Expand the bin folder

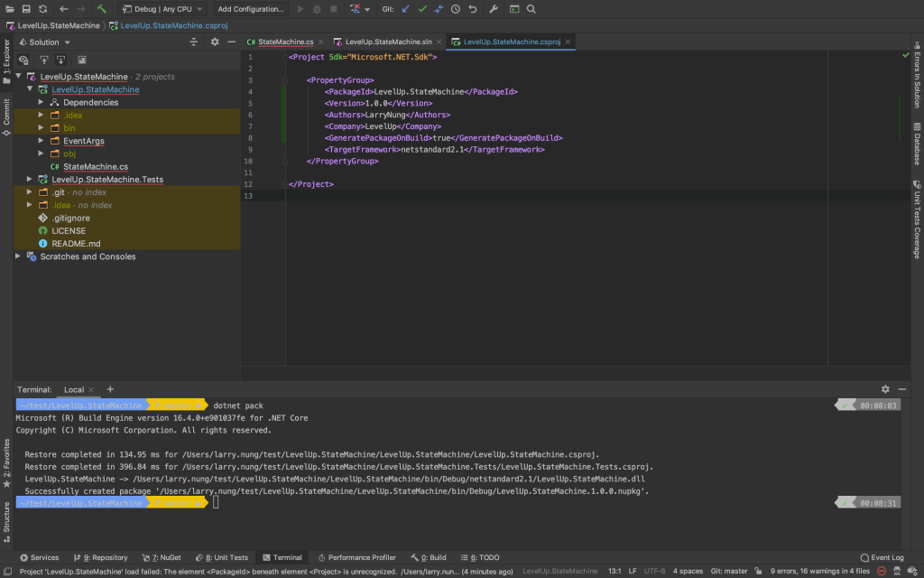click(x=41, y=128)
